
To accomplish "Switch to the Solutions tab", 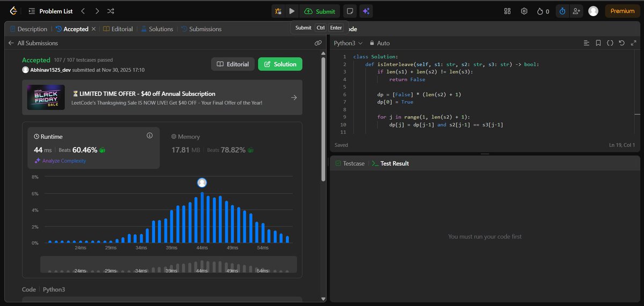I will [x=157, y=29].
